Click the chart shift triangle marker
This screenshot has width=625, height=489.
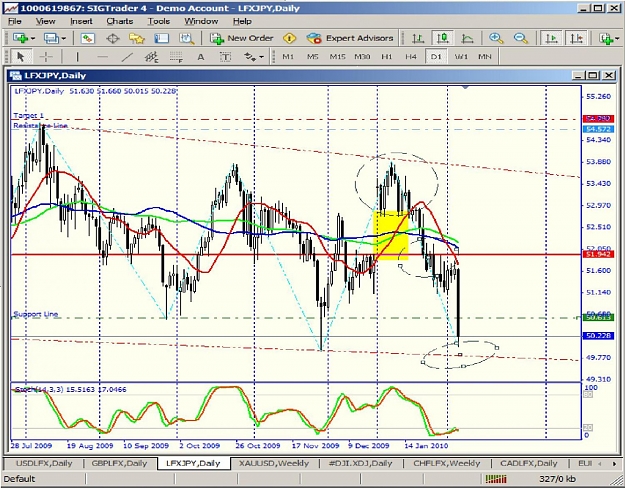465,86
